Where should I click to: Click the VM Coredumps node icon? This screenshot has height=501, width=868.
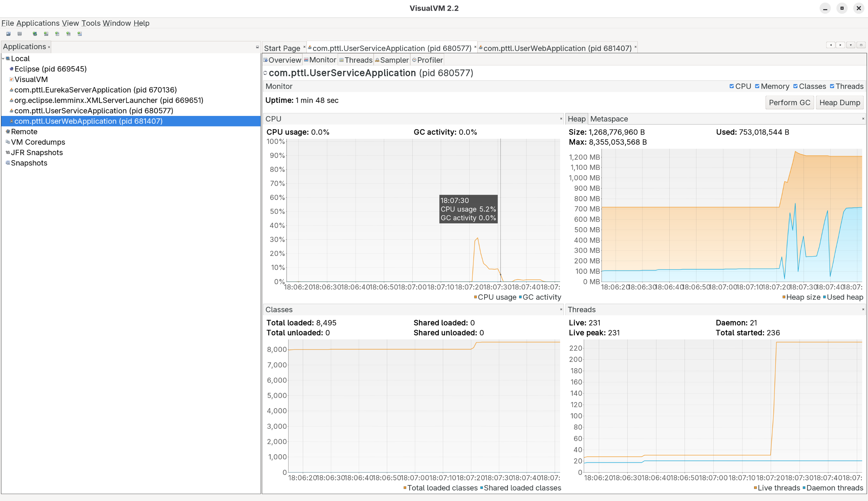[x=8, y=142]
